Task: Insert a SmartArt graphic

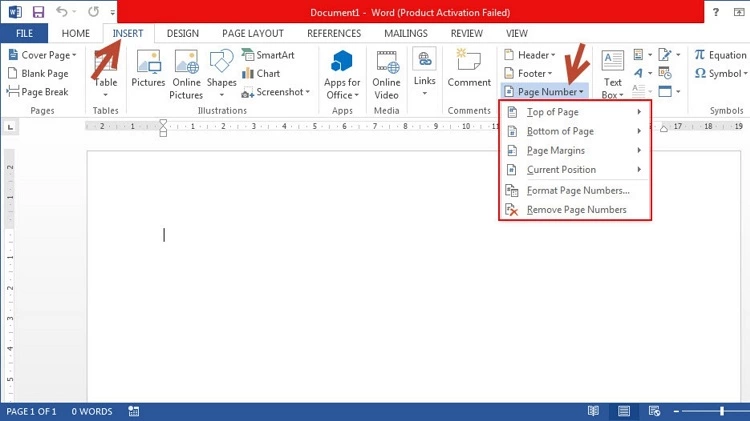Action: coord(268,55)
